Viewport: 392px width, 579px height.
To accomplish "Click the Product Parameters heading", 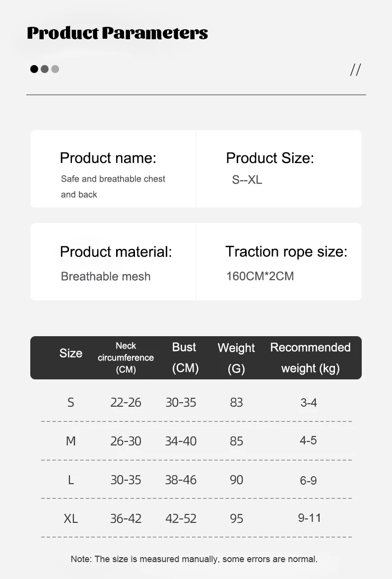I will coord(118,33).
